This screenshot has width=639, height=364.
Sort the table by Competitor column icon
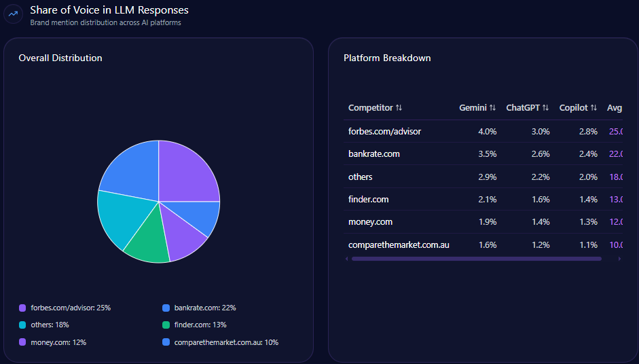[x=399, y=108]
